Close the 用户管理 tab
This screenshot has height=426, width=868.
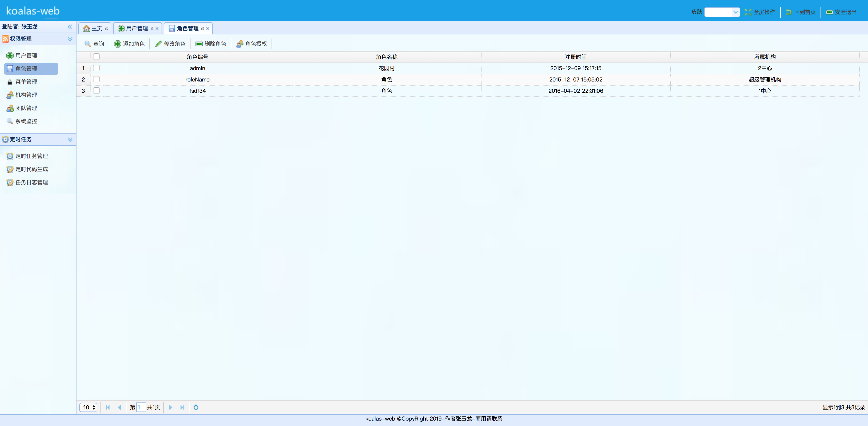(157, 29)
